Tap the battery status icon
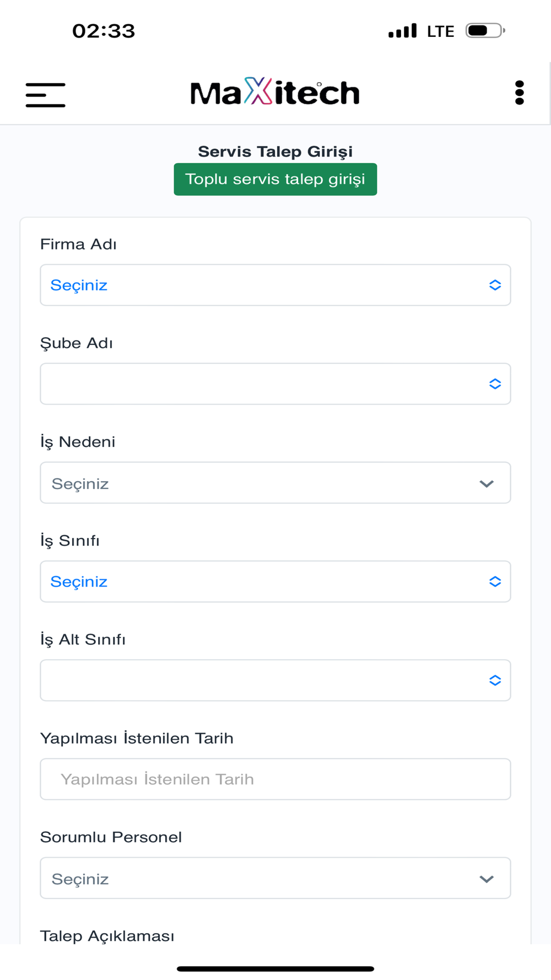551x980 pixels. click(x=485, y=30)
